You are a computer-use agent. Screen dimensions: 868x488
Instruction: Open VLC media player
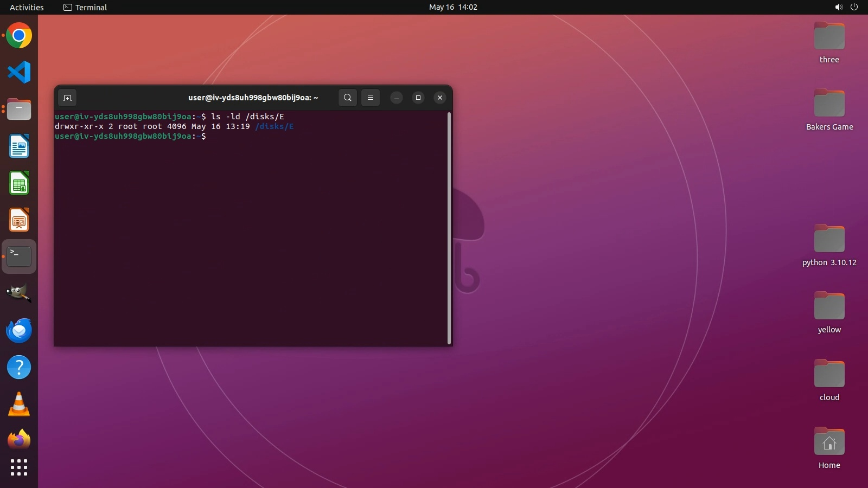tap(19, 404)
